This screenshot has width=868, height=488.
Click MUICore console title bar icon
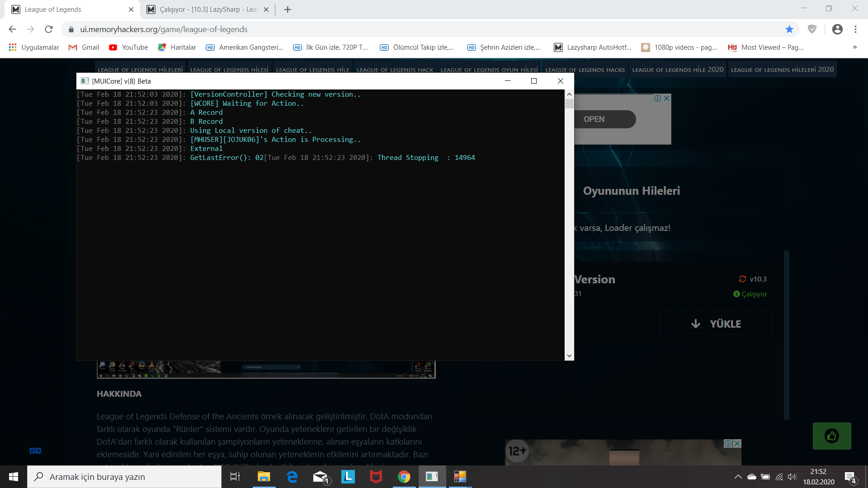coord(85,81)
